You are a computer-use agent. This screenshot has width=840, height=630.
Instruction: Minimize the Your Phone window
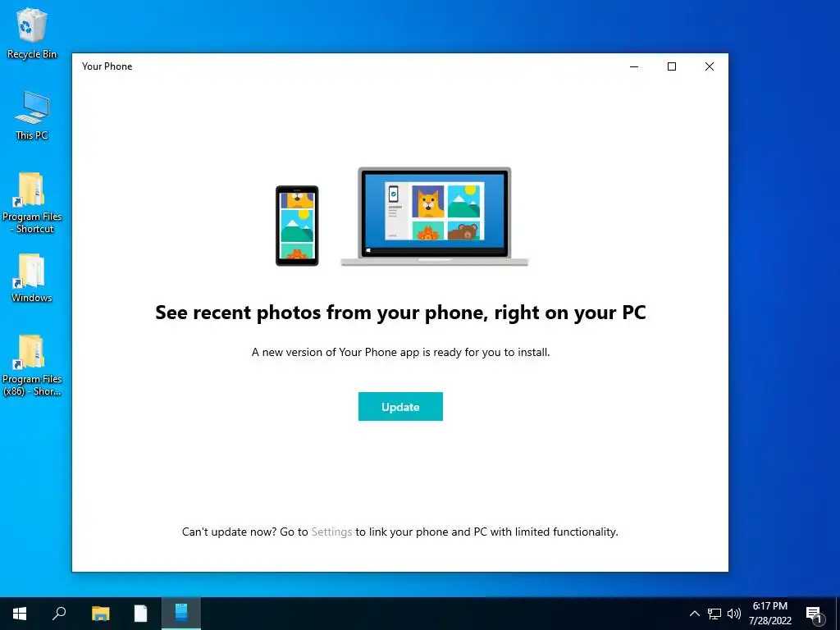(x=634, y=66)
